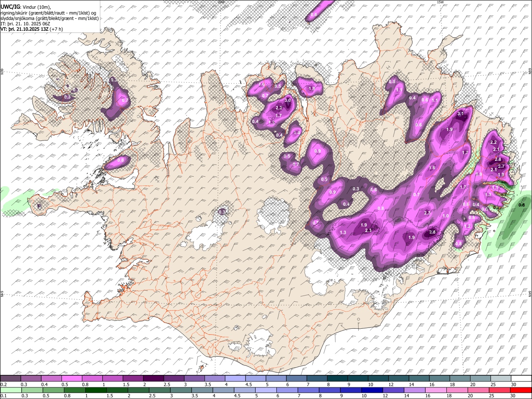The width and height of the screenshot is (532, 399).
Task: Click the 3.0 precipitation value on map
Action: pyautogui.click(x=287, y=101)
